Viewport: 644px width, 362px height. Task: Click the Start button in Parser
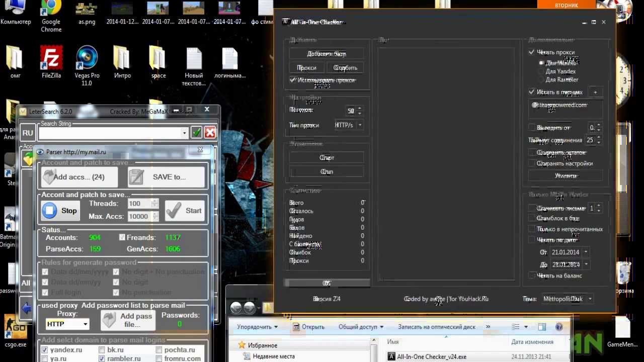pos(184,211)
